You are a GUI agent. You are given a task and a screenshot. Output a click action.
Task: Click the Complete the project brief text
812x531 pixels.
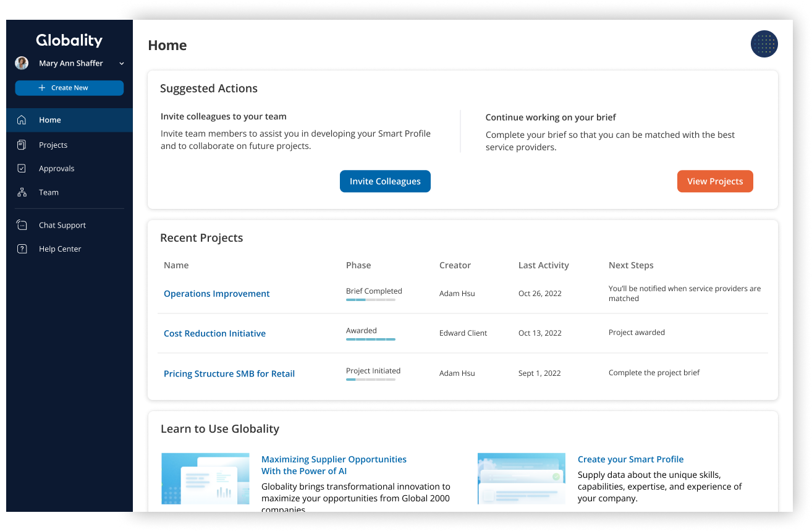click(654, 373)
